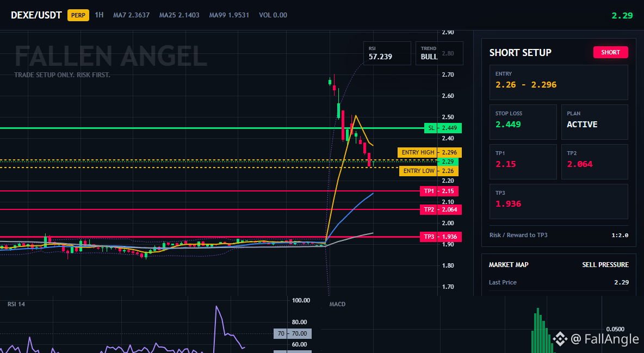The image size is (644, 353).
Task: Click the red TP1 2.15 chart tag
Action: 439,191
